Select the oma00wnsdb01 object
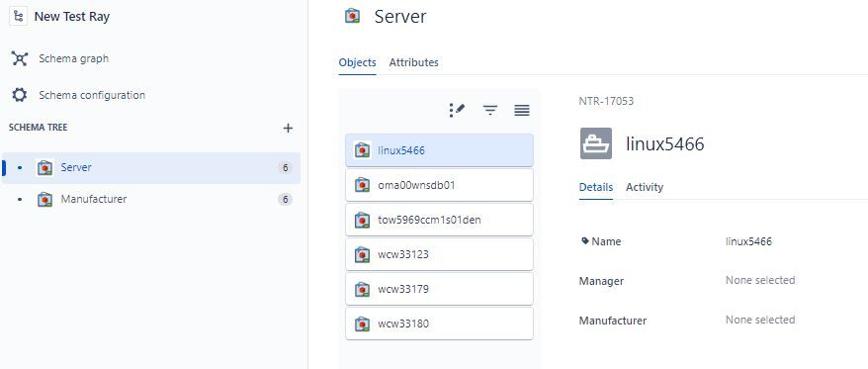Image resolution: width=868 pixels, height=369 pixels. [x=439, y=185]
